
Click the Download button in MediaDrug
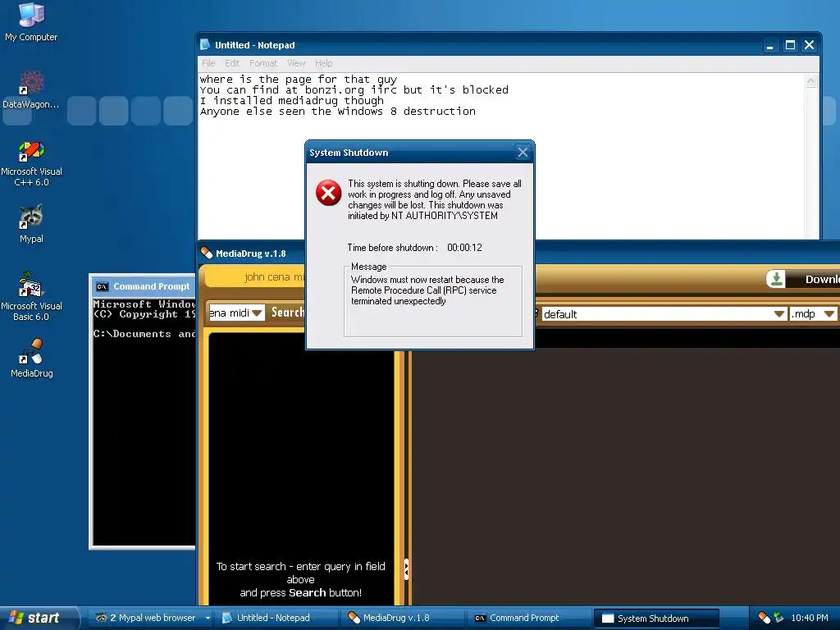[x=803, y=279]
